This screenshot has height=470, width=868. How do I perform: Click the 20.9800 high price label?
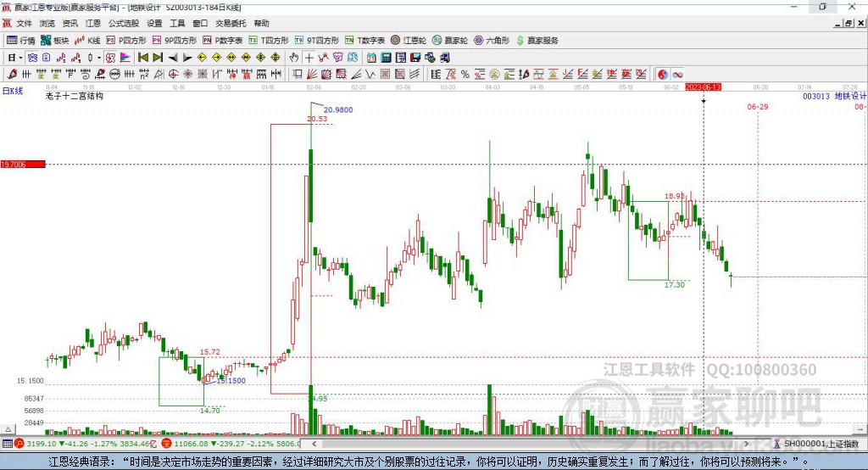pyautogui.click(x=338, y=109)
